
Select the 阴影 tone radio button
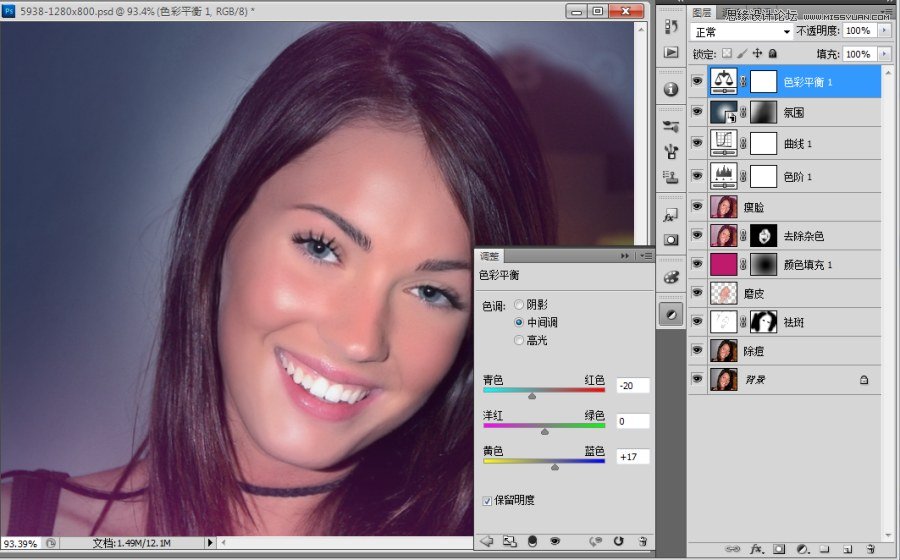[x=519, y=305]
